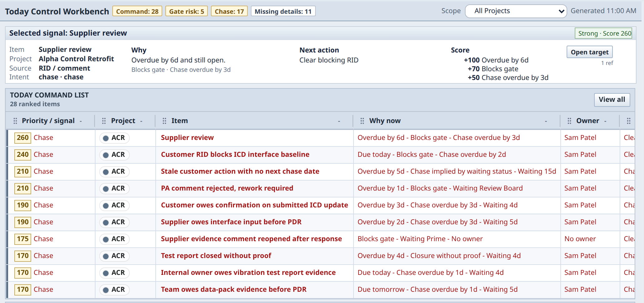The image size is (644, 303).
Task: Click the Owner column drag handle
Action: (x=569, y=121)
